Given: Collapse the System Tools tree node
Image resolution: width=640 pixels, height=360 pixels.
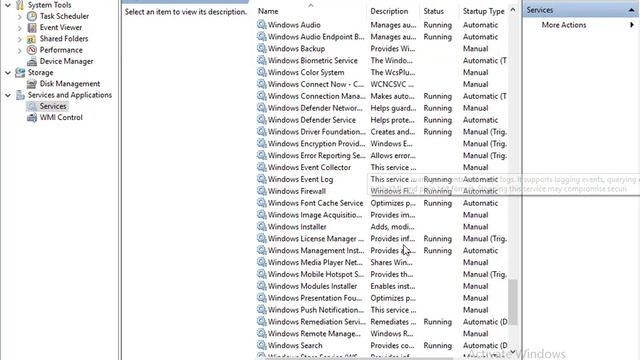Looking at the screenshot, I should 8,5.
